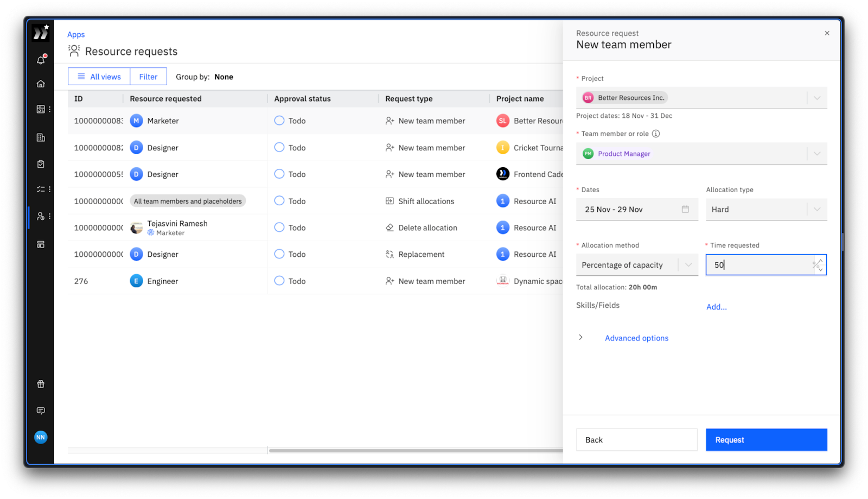Click the horizontal table scrollbar
The image size is (868, 499).
point(416,450)
